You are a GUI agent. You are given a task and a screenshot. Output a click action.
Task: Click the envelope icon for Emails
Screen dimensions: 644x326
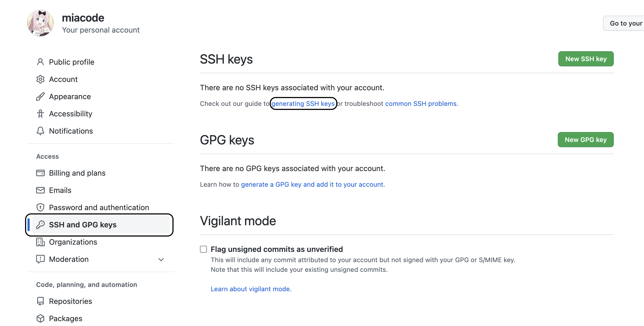[40, 190]
